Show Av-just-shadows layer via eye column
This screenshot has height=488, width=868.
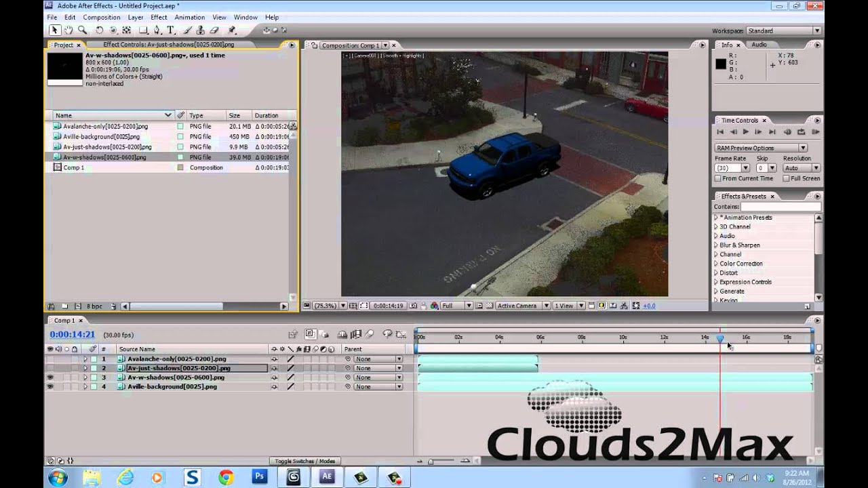point(50,368)
